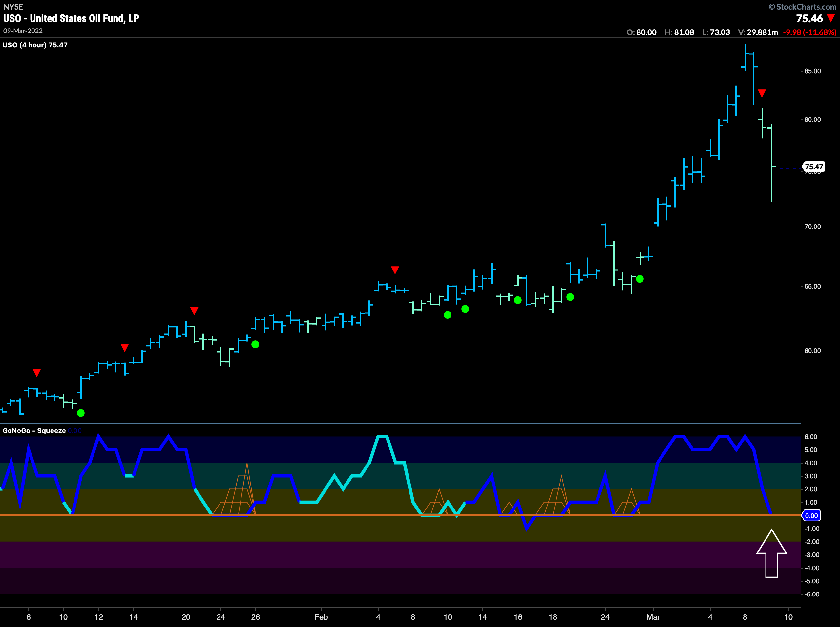Click the -3.00 oscillator axis label
This screenshot has height=627, width=840.
811,554
